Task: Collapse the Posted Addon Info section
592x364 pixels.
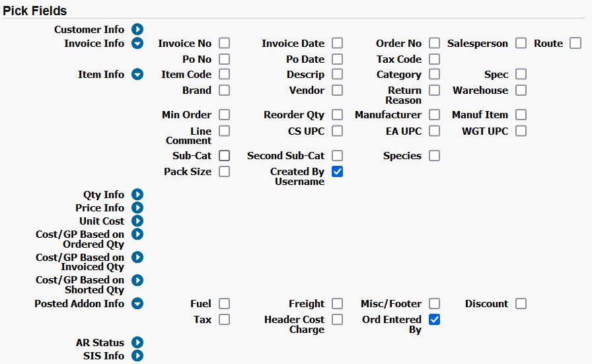Action: [x=137, y=304]
